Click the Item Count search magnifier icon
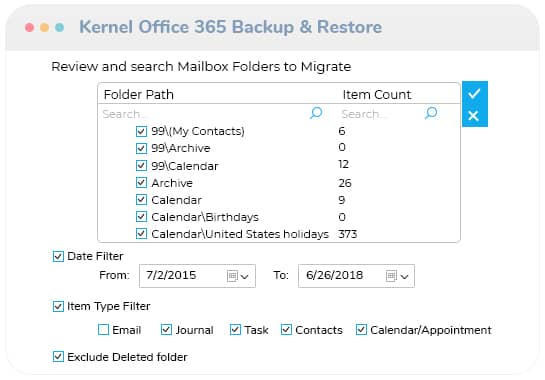This screenshot has height=380, width=545. point(431,113)
